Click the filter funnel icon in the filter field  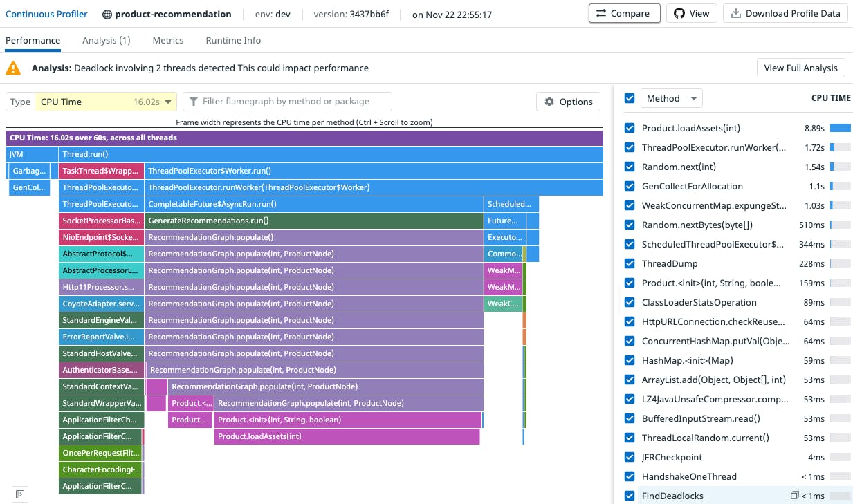point(194,102)
